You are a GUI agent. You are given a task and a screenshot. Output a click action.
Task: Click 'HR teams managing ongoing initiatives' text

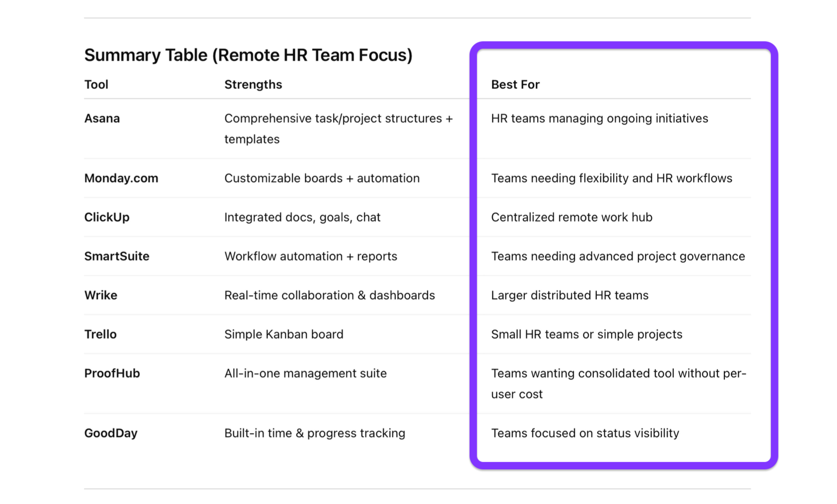click(x=599, y=119)
